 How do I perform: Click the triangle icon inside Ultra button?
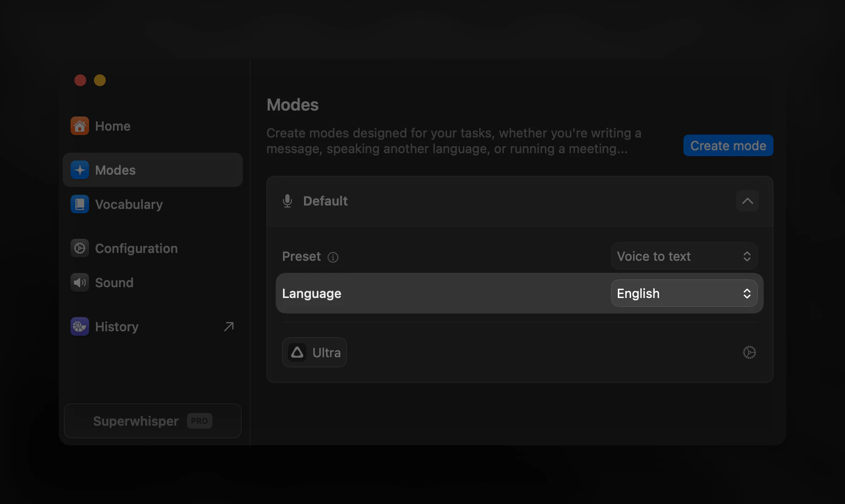click(x=297, y=352)
